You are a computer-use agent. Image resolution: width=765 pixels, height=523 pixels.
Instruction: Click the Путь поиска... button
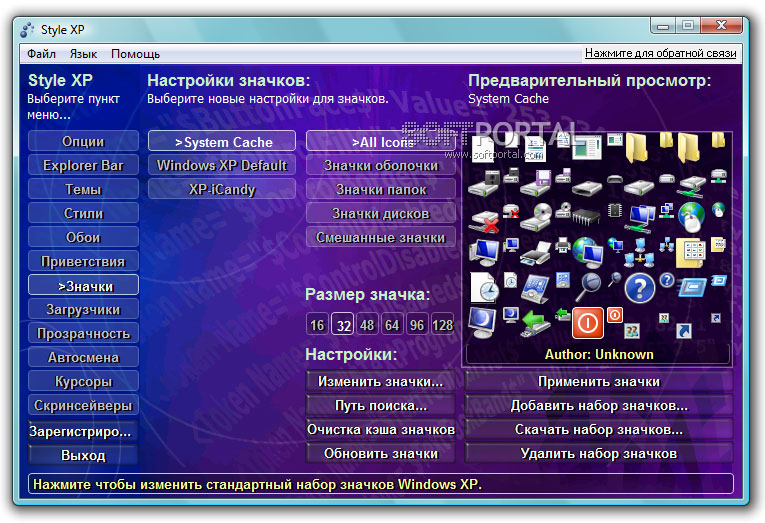[x=381, y=405]
